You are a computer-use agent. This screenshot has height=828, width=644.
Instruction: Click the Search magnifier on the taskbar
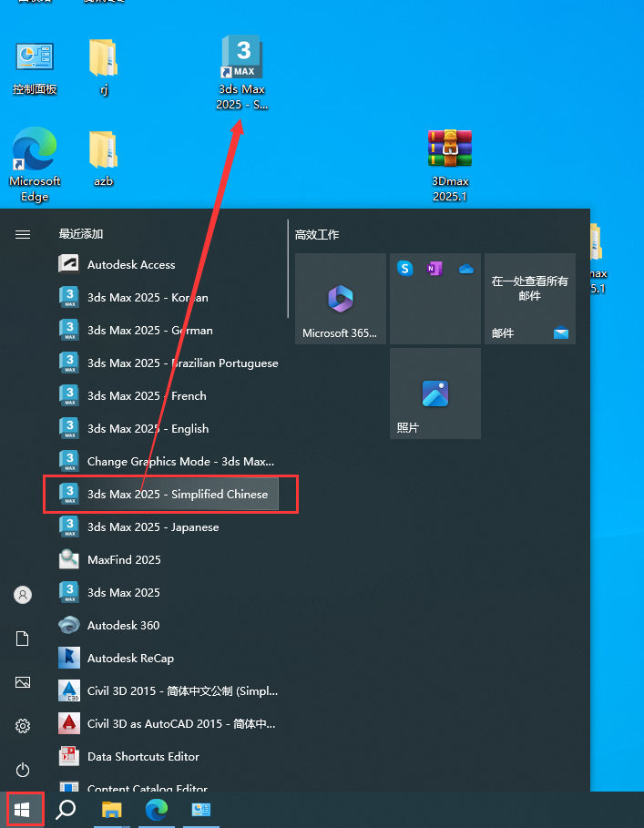point(66,809)
